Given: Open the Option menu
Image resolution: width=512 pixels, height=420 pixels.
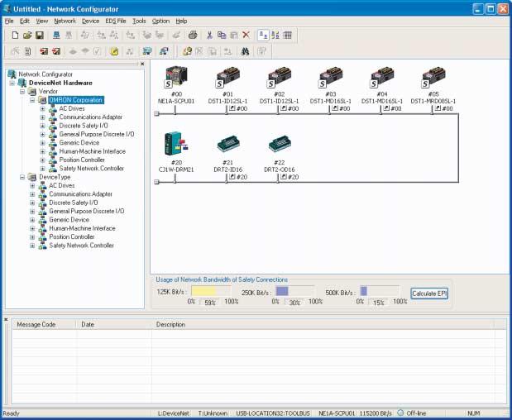Looking at the screenshot, I should pos(160,21).
